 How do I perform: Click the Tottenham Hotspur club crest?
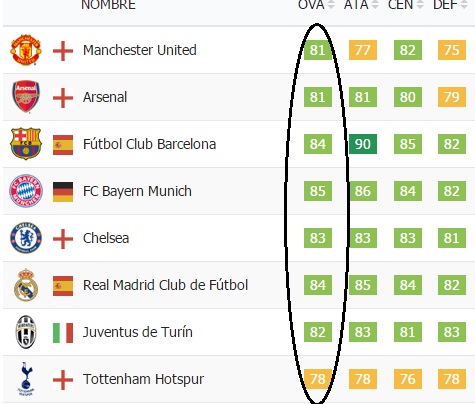(26, 379)
